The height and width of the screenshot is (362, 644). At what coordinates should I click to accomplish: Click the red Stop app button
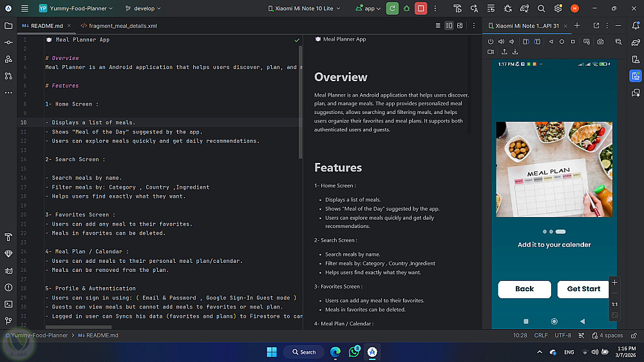pos(421,8)
